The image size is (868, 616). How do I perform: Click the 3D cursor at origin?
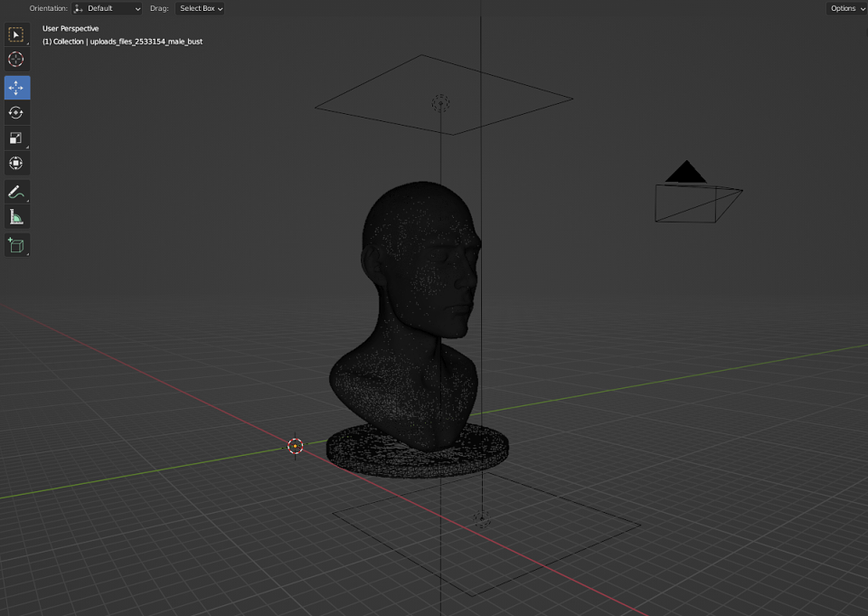295,446
